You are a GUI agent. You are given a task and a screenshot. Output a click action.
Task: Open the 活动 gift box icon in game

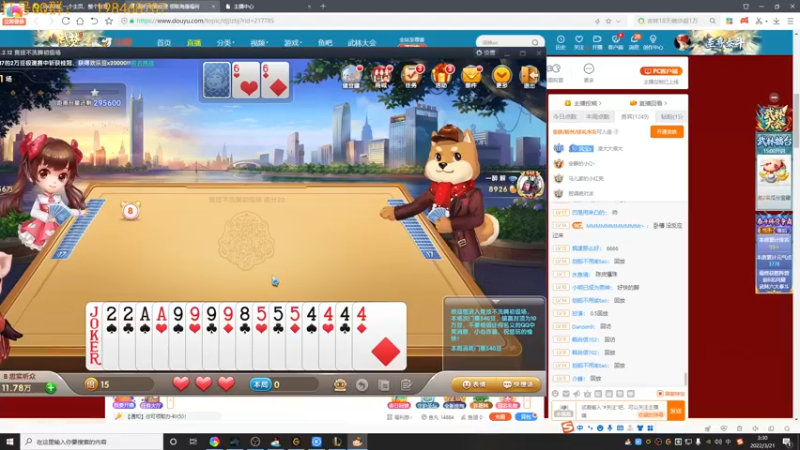click(x=442, y=76)
